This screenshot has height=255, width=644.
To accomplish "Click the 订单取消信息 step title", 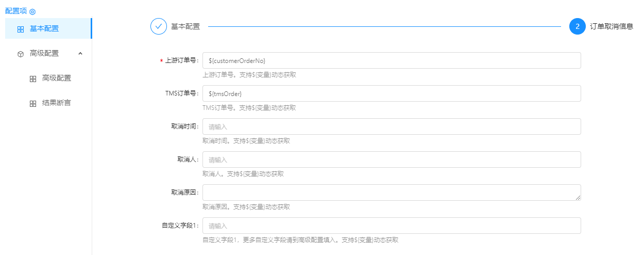I will coord(611,26).
